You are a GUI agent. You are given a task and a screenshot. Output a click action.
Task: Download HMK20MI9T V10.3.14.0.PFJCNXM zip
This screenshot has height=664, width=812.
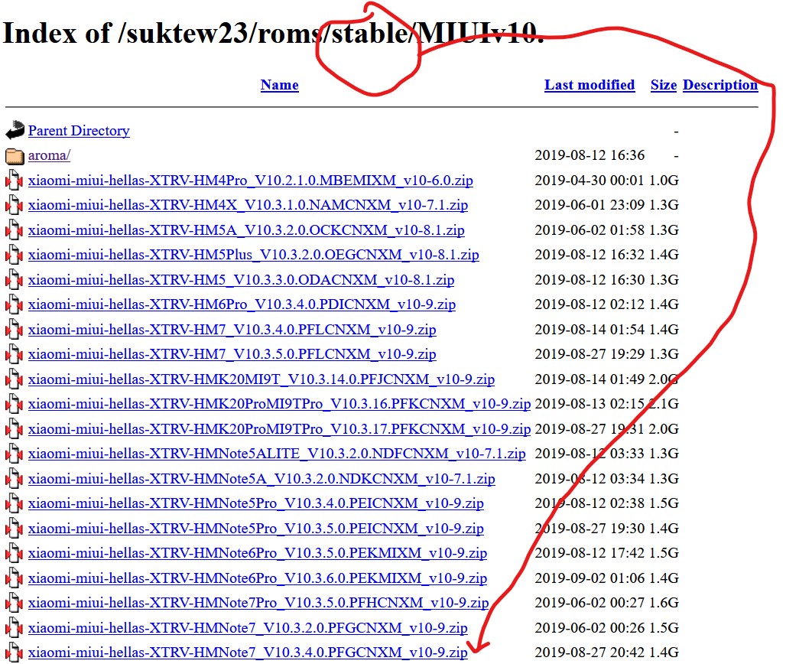(261, 379)
